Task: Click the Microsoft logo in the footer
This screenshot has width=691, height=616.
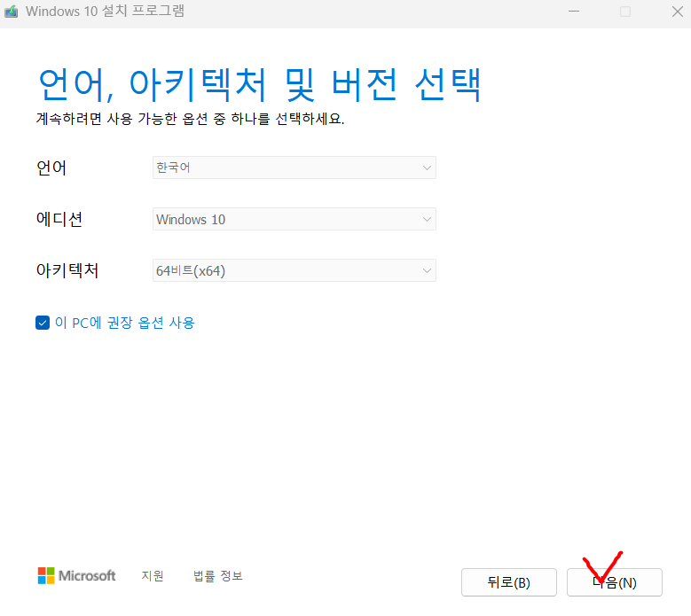Action: [x=76, y=576]
